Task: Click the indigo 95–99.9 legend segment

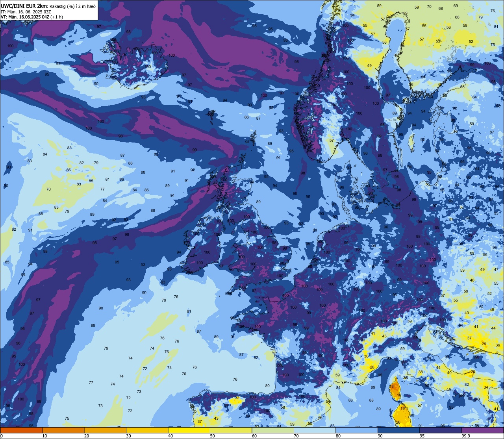Action: tap(441, 430)
